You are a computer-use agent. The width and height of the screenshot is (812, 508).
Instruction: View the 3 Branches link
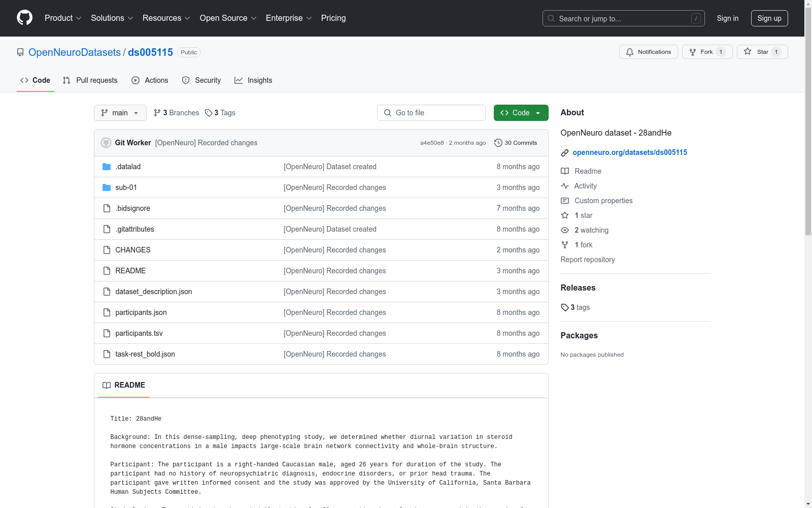tap(176, 113)
